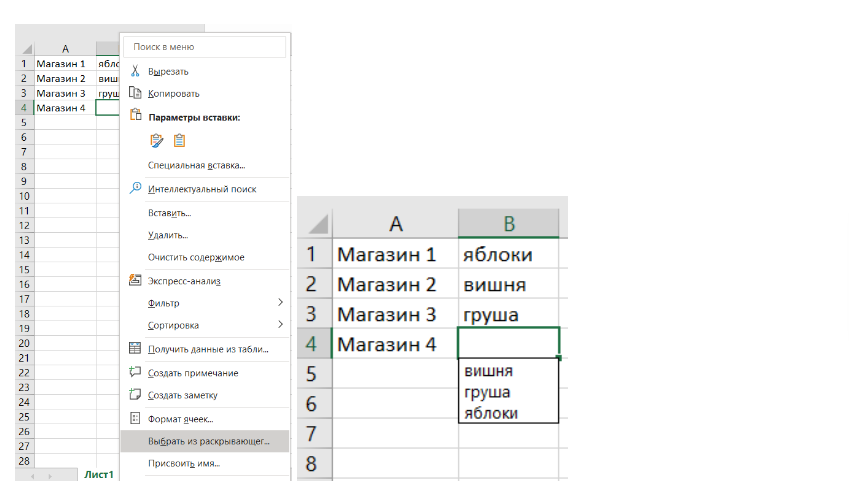Click Select All corner in small sheet
Viewport: 849px width, 485px height.
[x=26, y=49]
